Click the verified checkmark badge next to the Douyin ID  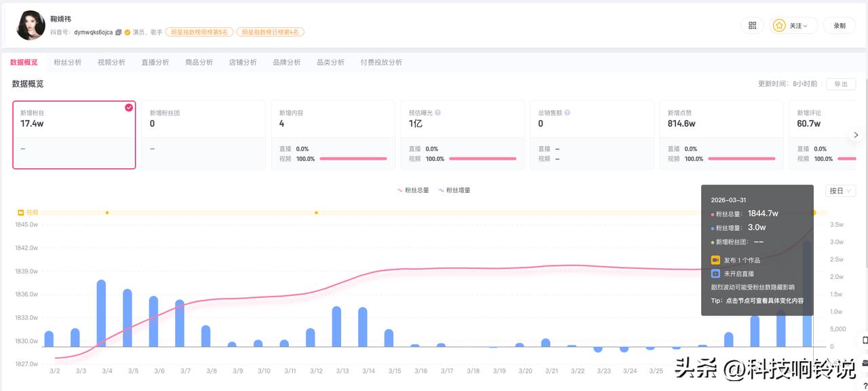[128, 31]
